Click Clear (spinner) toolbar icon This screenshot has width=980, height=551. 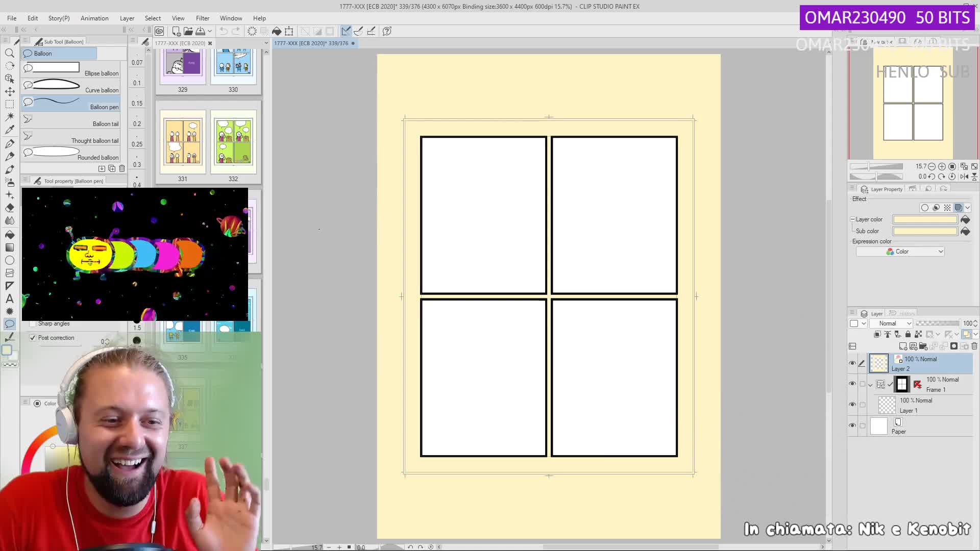252,31
